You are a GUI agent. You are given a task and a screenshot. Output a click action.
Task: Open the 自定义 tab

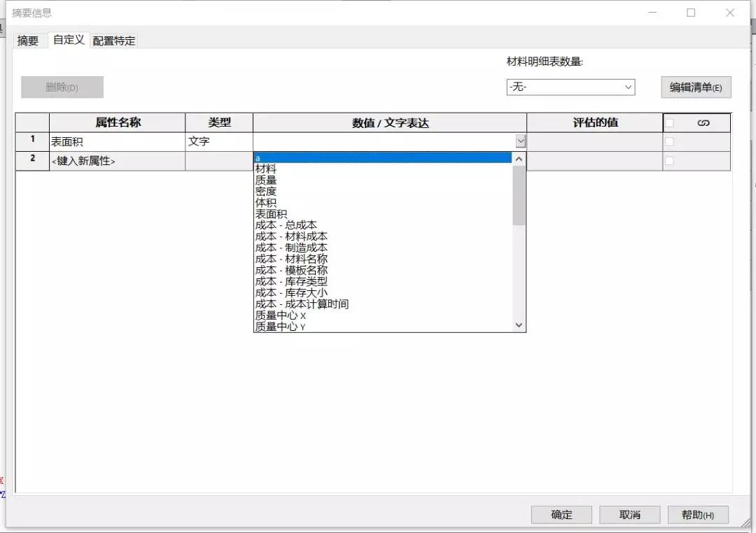coord(69,40)
